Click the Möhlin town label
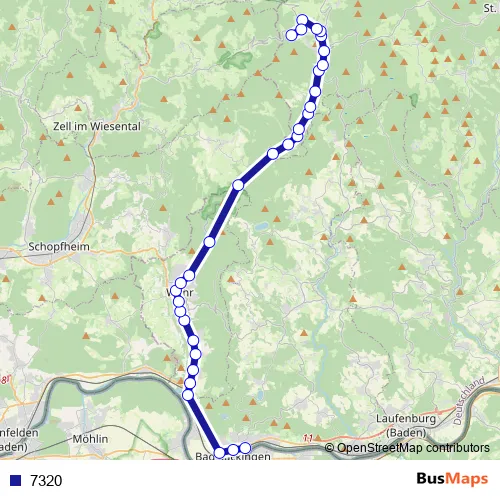Viewport: 500px width, 500px height. (x=90, y=439)
